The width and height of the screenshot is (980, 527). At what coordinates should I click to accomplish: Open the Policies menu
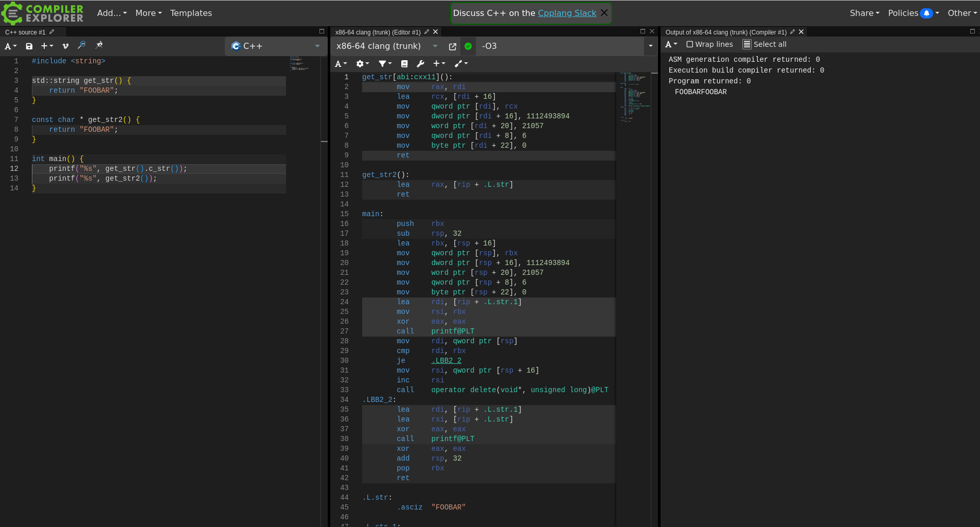(x=903, y=13)
